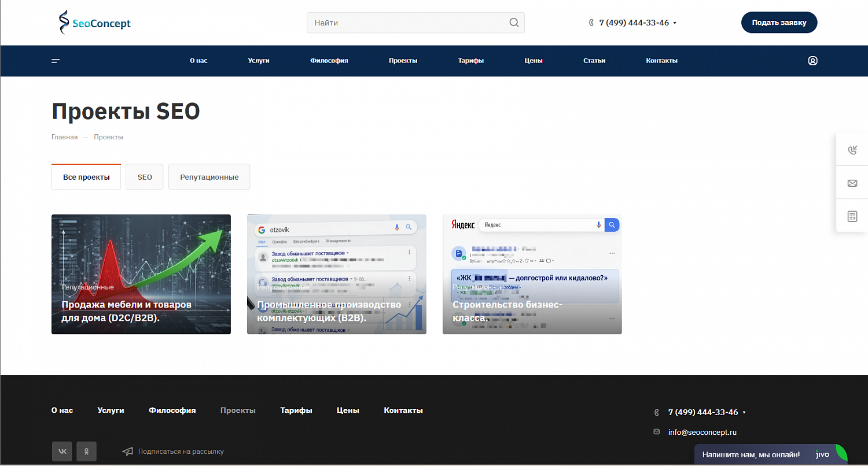Screen dimensions: 868x466
Task: Click the paper plane newsletter icon
Action: (127, 452)
